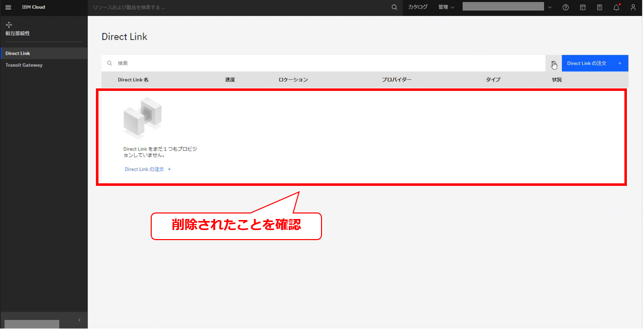Click the blue Direct Link の注文 button

click(595, 63)
